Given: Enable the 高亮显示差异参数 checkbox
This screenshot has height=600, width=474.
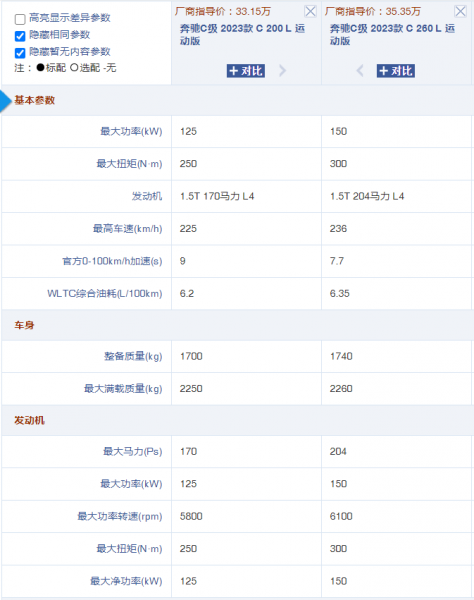Looking at the screenshot, I should [x=20, y=19].
